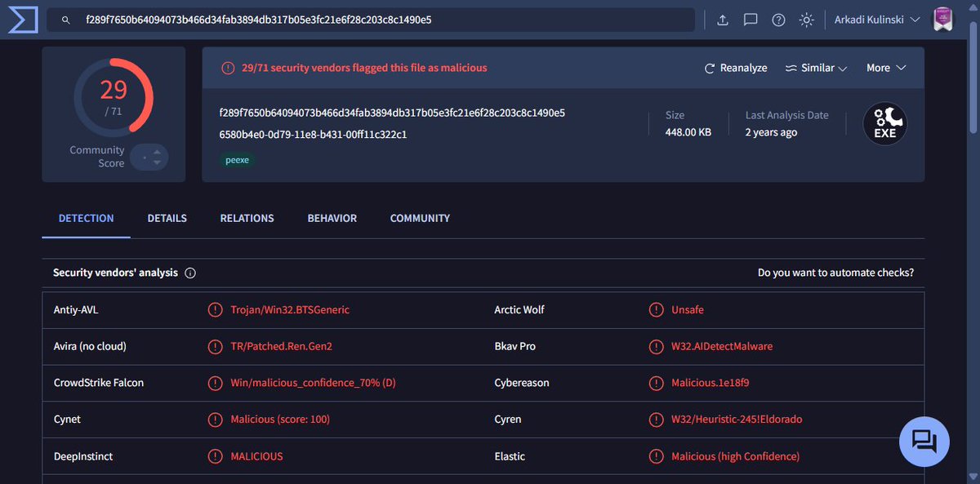
Task: Click the EXE file type badge icon
Action: [x=884, y=123]
